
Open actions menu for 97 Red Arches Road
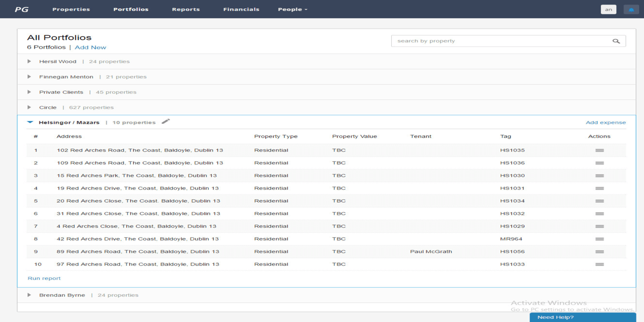click(599, 264)
